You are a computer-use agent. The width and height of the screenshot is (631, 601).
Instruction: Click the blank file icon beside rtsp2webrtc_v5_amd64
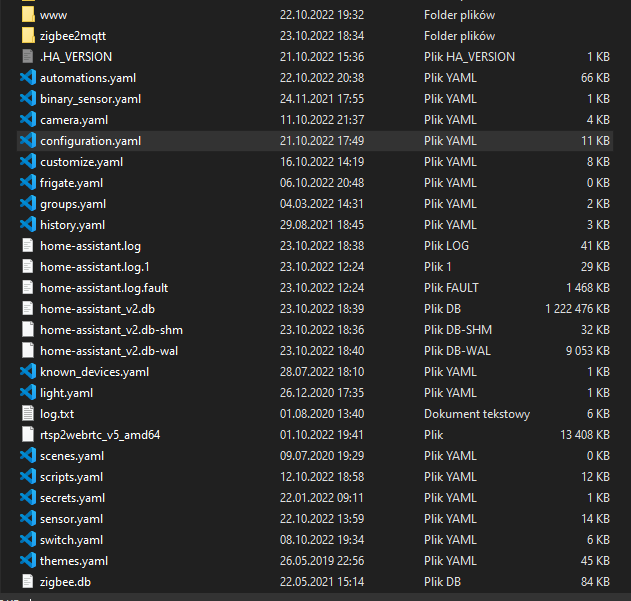click(28, 435)
